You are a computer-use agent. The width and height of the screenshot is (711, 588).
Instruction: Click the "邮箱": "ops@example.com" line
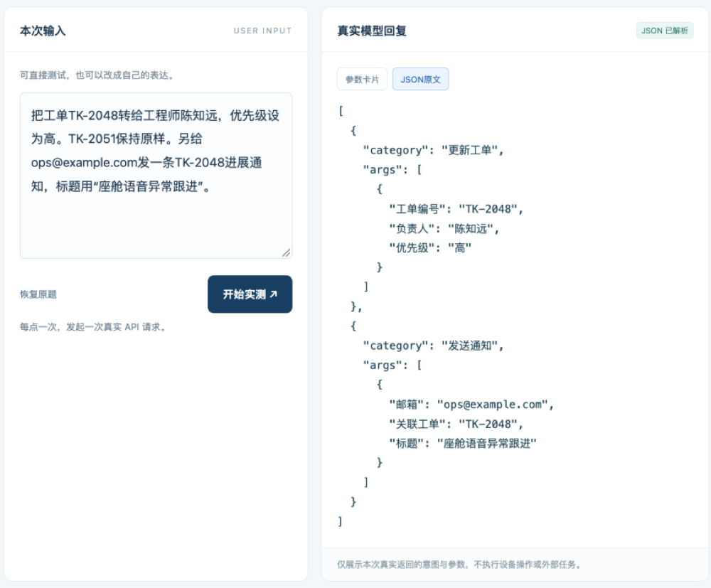[471, 405]
